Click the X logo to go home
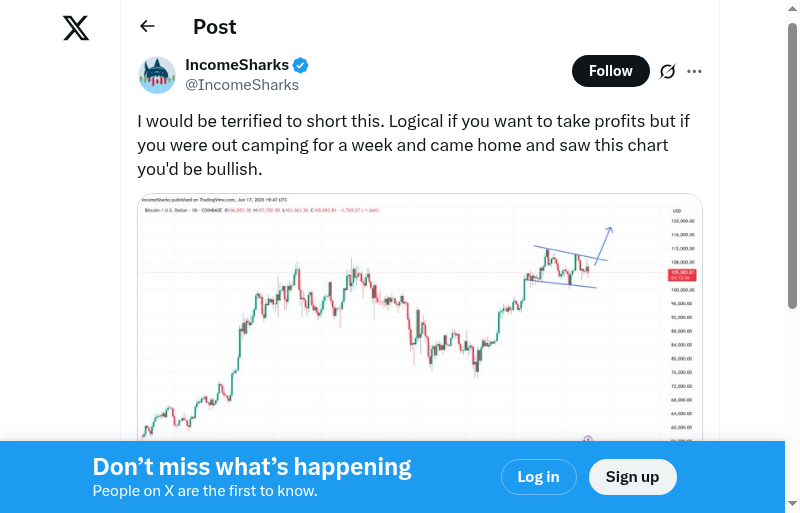Screen dimensions: 800x513 [x=76, y=28]
